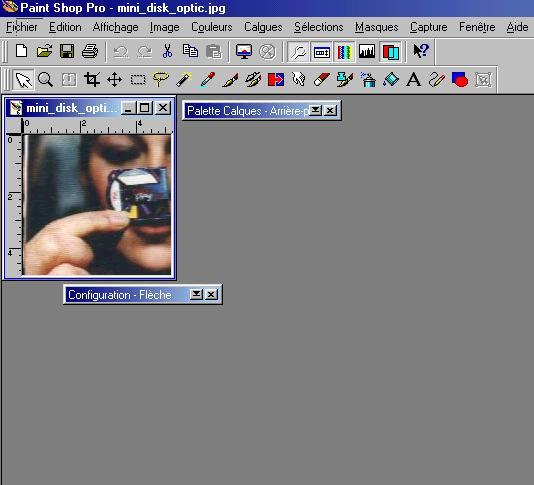Select the Paintbrush tool
This screenshot has height=485, width=534.
tap(230, 80)
